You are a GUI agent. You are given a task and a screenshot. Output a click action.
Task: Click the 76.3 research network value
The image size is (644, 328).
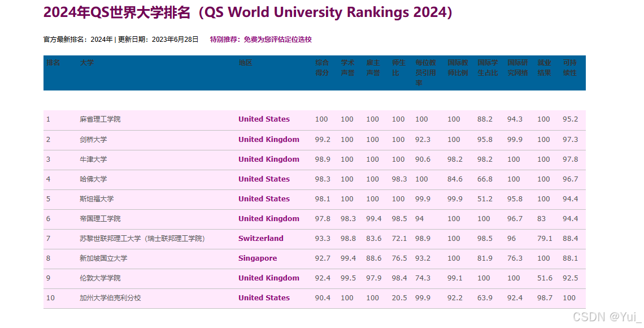pyautogui.click(x=515, y=258)
